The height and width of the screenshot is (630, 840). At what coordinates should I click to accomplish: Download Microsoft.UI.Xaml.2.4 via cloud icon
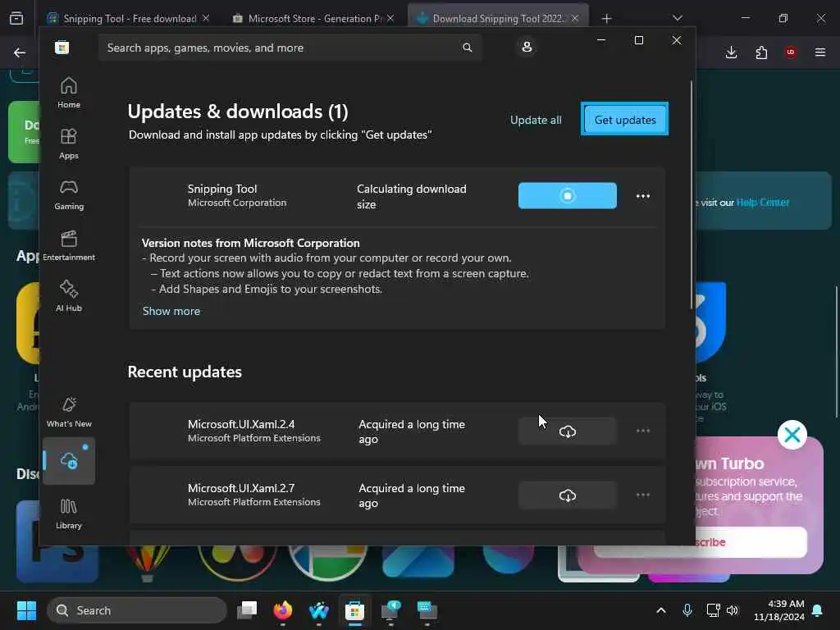point(568,431)
